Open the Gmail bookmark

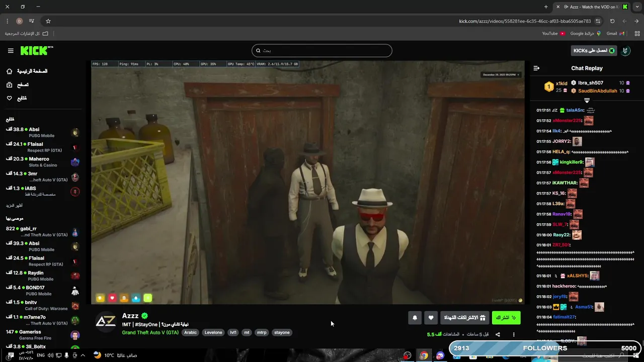tap(615, 34)
